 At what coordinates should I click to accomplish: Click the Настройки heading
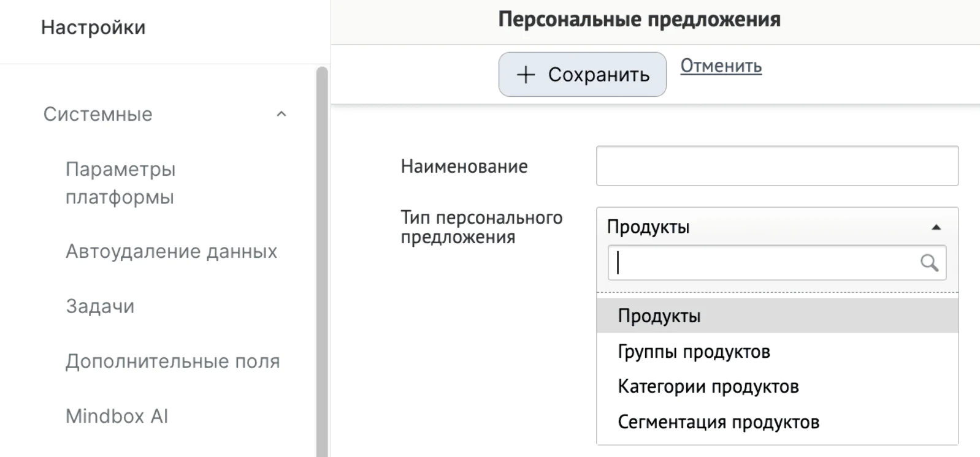pyautogui.click(x=93, y=28)
